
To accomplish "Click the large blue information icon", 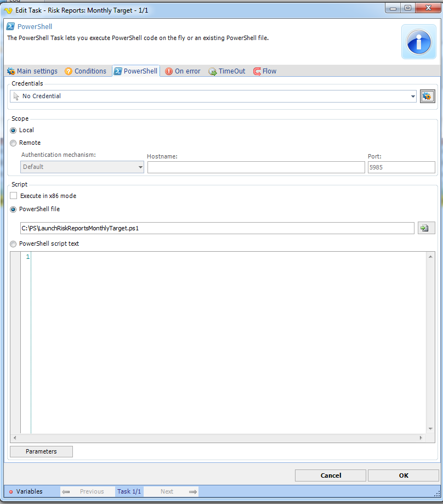I will (x=418, y=42).
